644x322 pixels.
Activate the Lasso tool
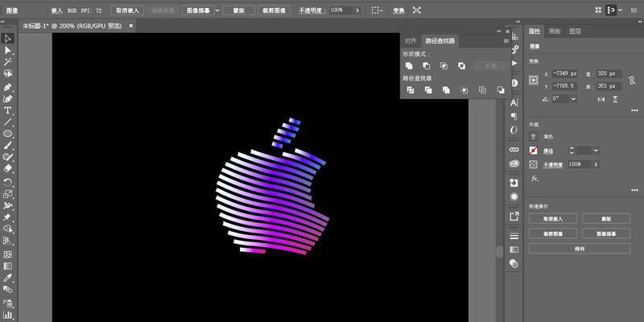click(7, 73)
